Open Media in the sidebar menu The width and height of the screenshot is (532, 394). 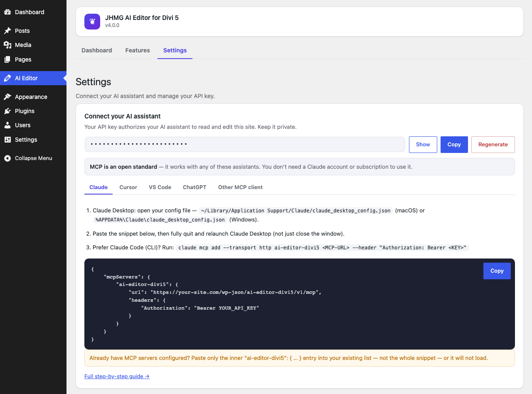(33, 45)
